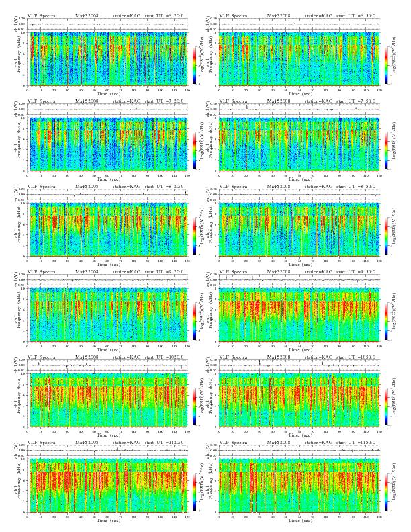
Task: Click the 'Time (sec)' label under the 6:20:0 panel
Action: coord(109,93)
